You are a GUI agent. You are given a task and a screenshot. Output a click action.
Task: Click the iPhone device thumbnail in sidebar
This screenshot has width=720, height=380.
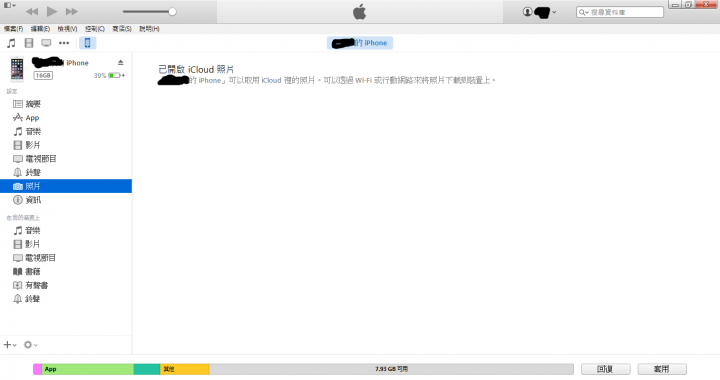pyautogui.click(x=17, y=69)
